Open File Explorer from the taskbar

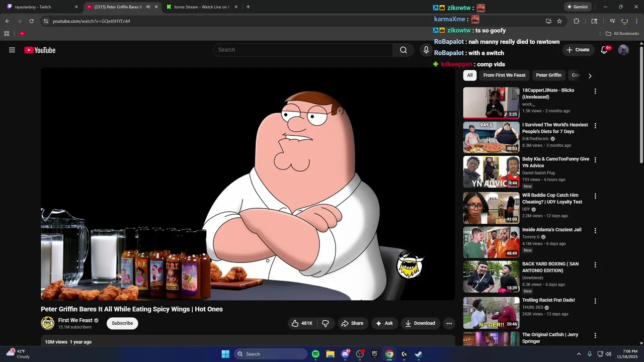click(x=330, y=354)
